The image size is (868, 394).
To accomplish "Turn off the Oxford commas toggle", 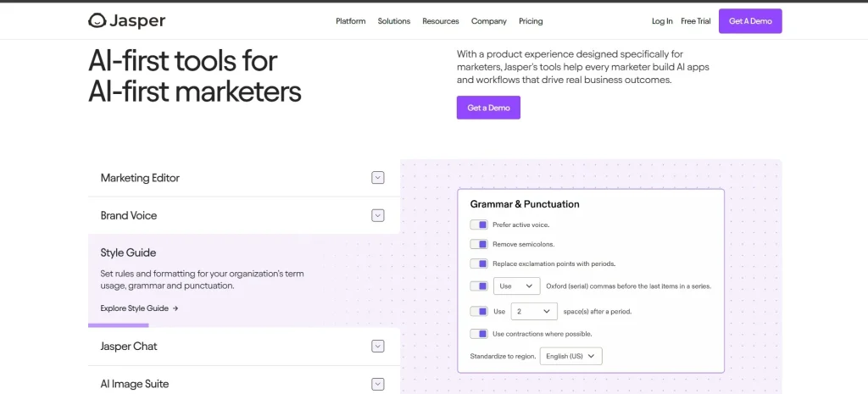I will pyautogui.click(x=479, y=286).
